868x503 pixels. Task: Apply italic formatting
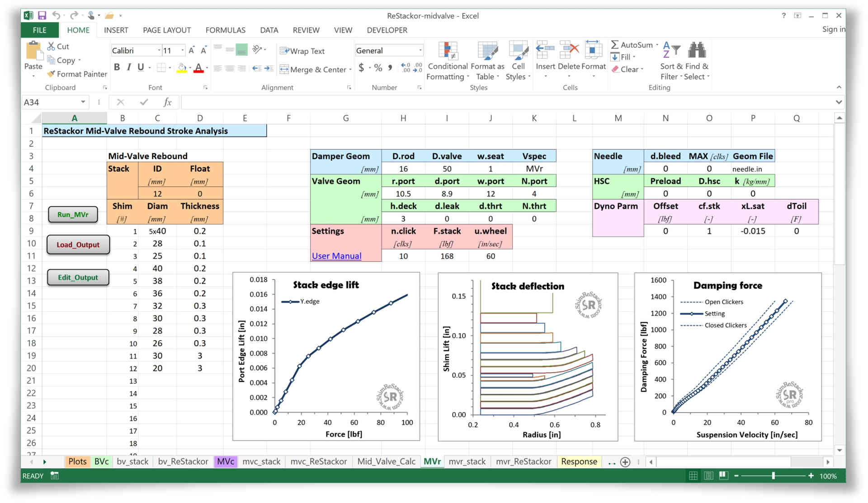pos(129,67)
